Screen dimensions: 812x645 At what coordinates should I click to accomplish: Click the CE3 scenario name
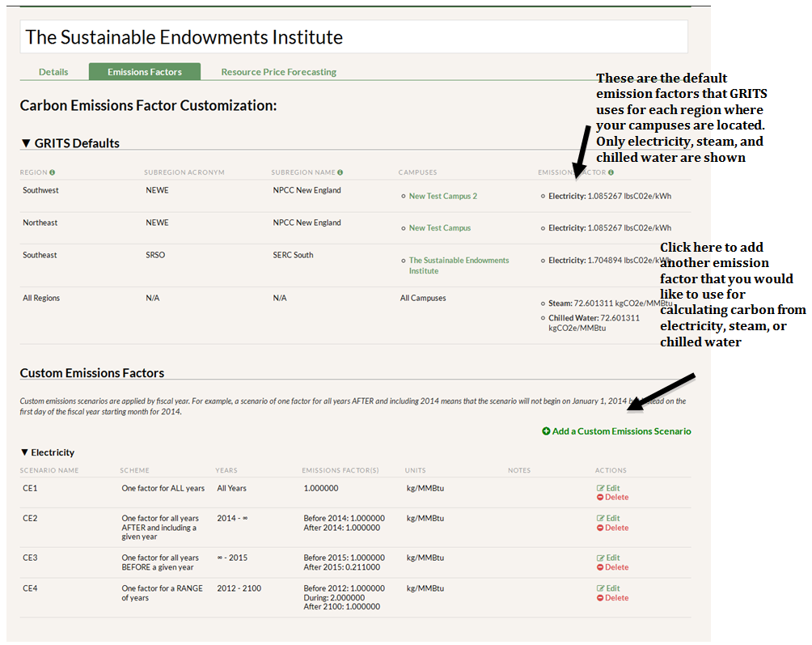(30, 558)
